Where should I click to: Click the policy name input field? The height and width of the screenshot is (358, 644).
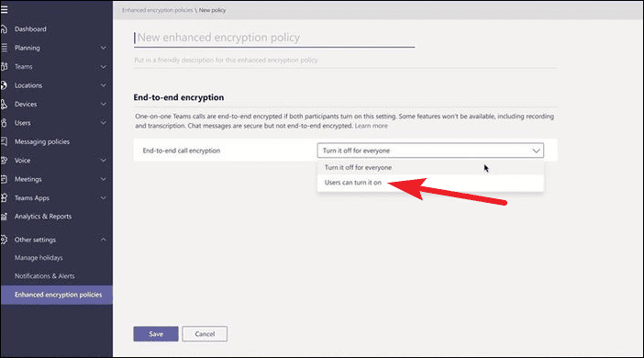click(x=274, y=38)
